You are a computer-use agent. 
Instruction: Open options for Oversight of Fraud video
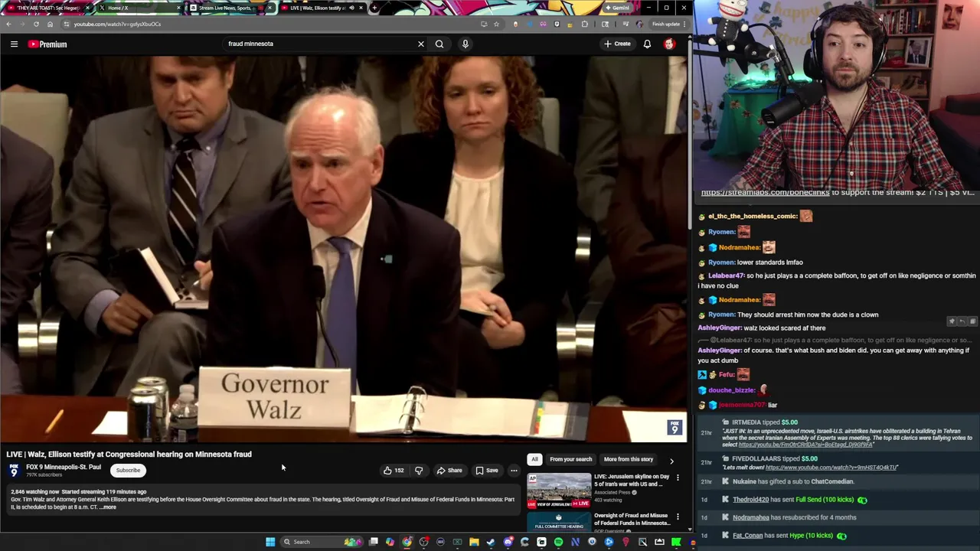(678, 517)
